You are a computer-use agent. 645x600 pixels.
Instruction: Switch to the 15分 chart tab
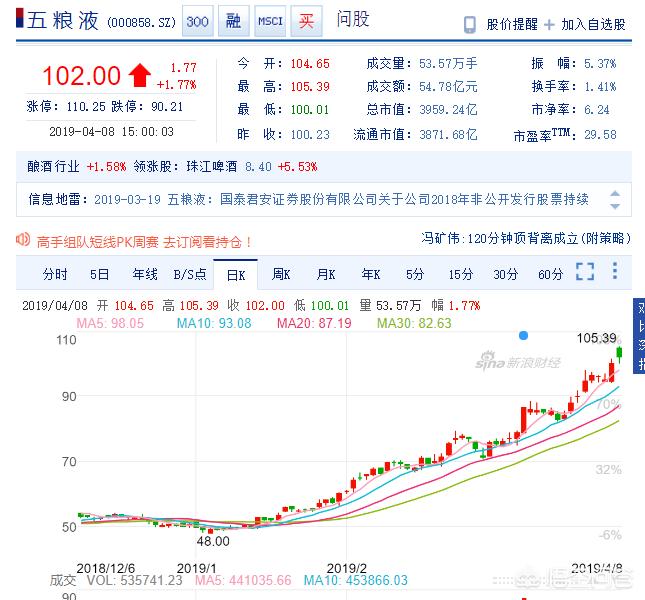pos(461,274)
